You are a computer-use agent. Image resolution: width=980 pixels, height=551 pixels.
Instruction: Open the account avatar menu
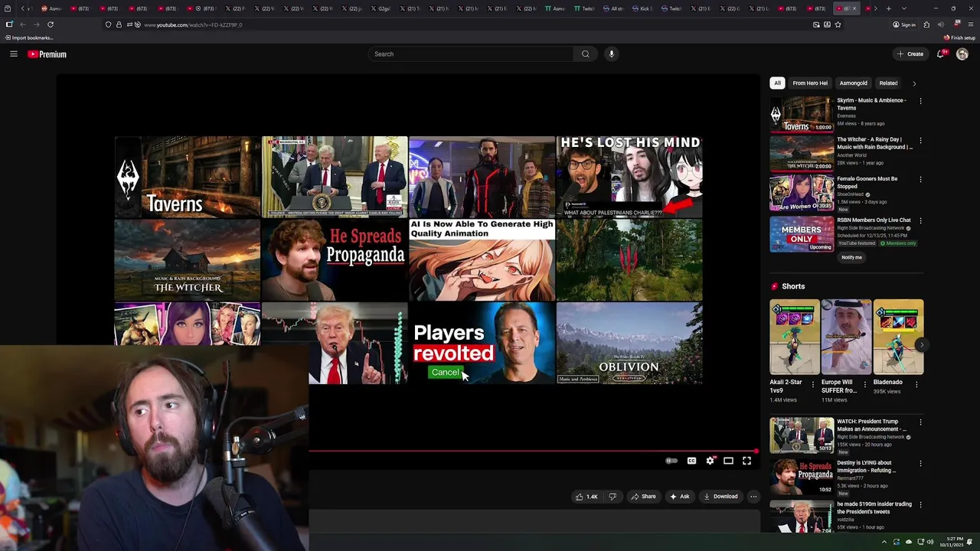point(962,54)
